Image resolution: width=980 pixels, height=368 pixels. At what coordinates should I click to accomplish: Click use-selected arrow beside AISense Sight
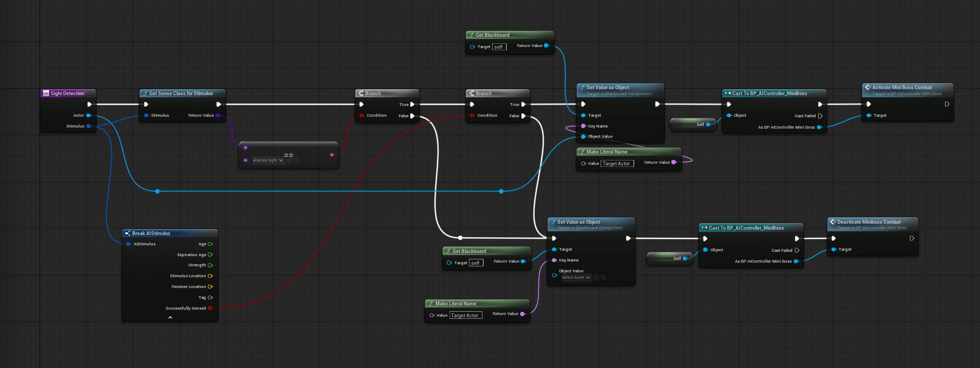[x=289, y=160]
